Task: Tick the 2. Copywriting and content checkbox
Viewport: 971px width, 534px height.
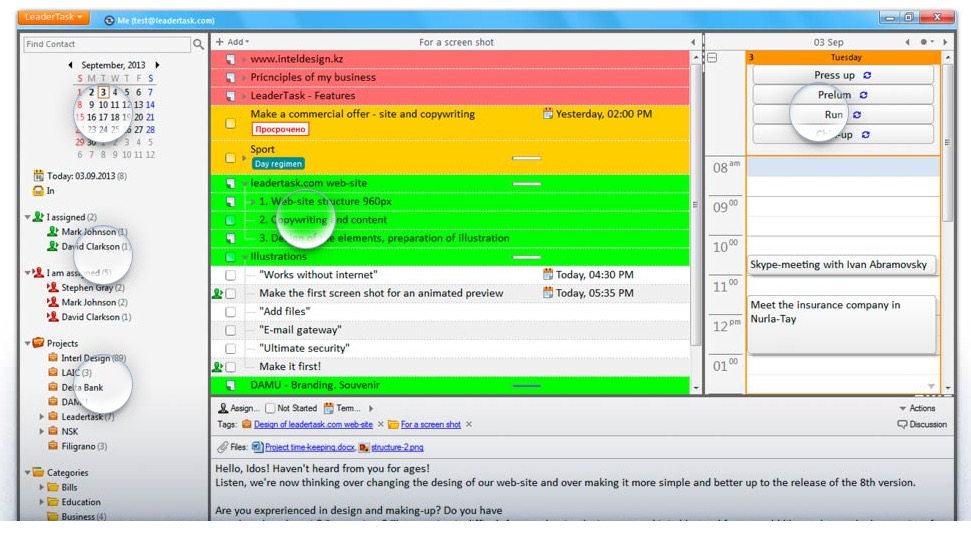Action: tap(230, 220)
